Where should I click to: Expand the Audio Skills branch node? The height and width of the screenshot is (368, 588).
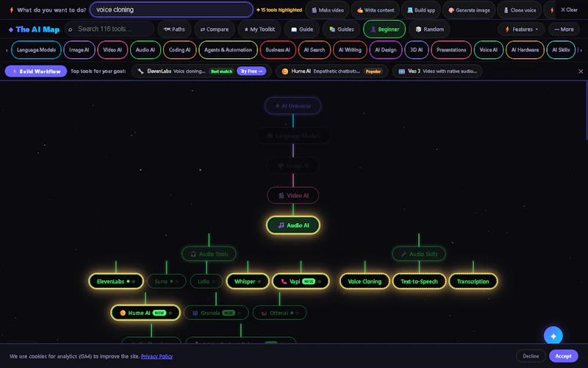419,254
